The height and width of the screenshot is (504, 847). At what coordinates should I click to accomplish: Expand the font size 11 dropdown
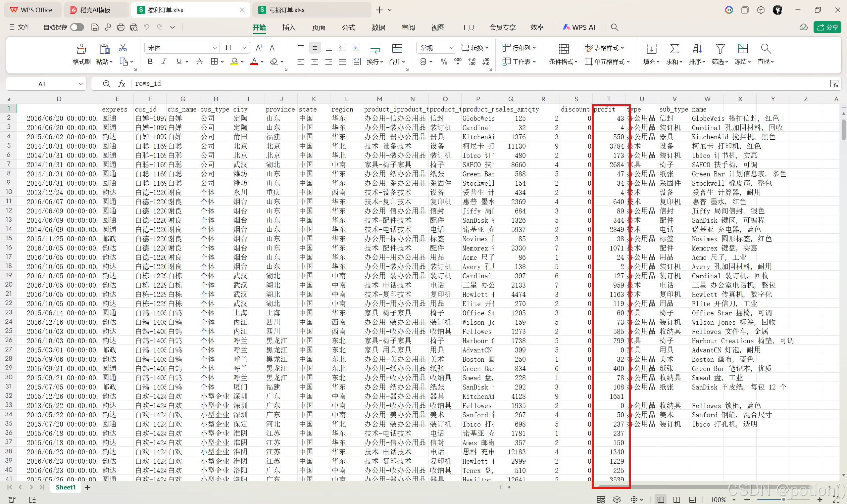tap(244, 48)
